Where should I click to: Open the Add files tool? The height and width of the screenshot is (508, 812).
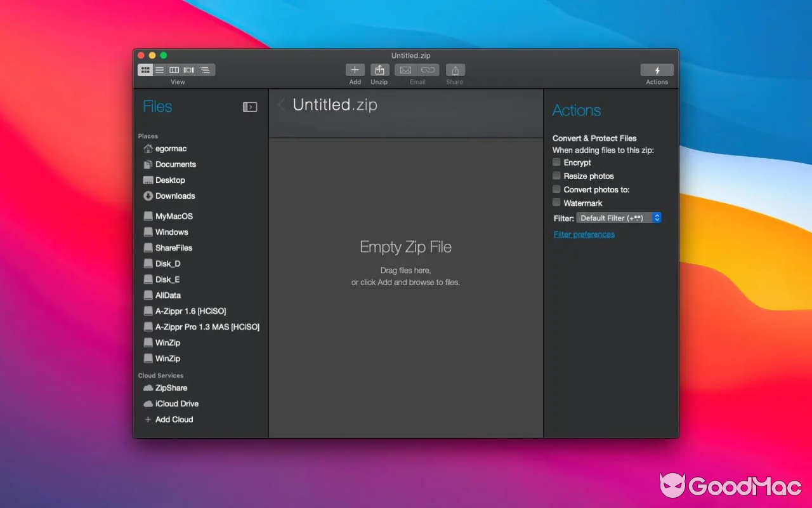pyautogui.click(x=355, y=70)
